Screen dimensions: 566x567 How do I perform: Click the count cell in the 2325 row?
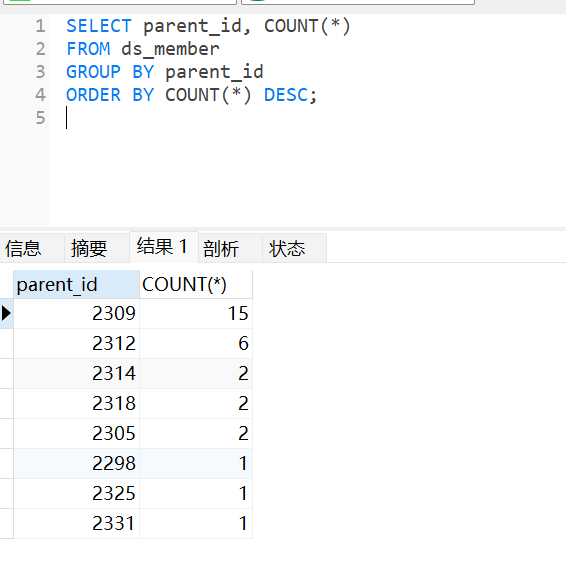pos(196,494)
